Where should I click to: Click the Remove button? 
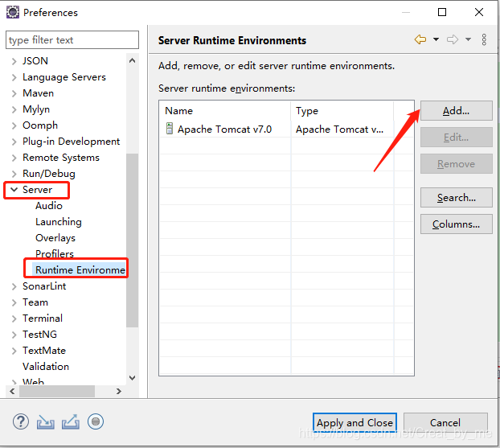[457, 164]
